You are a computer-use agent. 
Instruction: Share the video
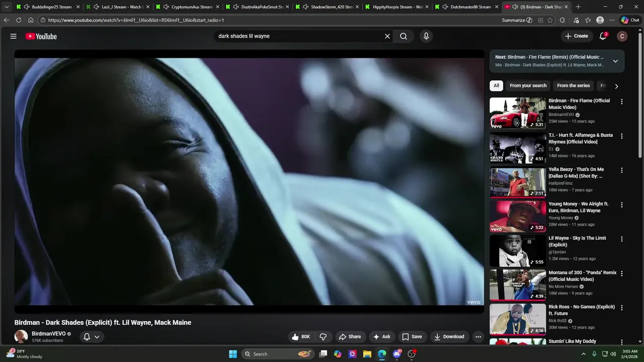pyautogui.click(x=350, y=337)
